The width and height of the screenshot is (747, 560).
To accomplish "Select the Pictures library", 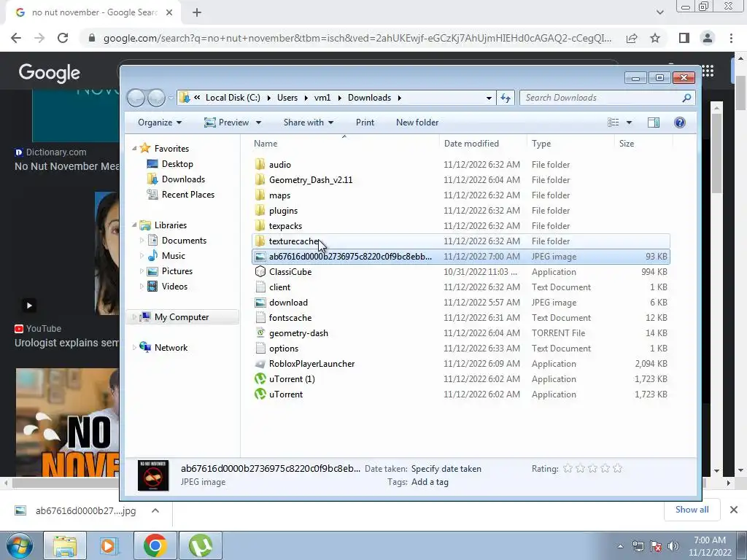I will 177,271.
